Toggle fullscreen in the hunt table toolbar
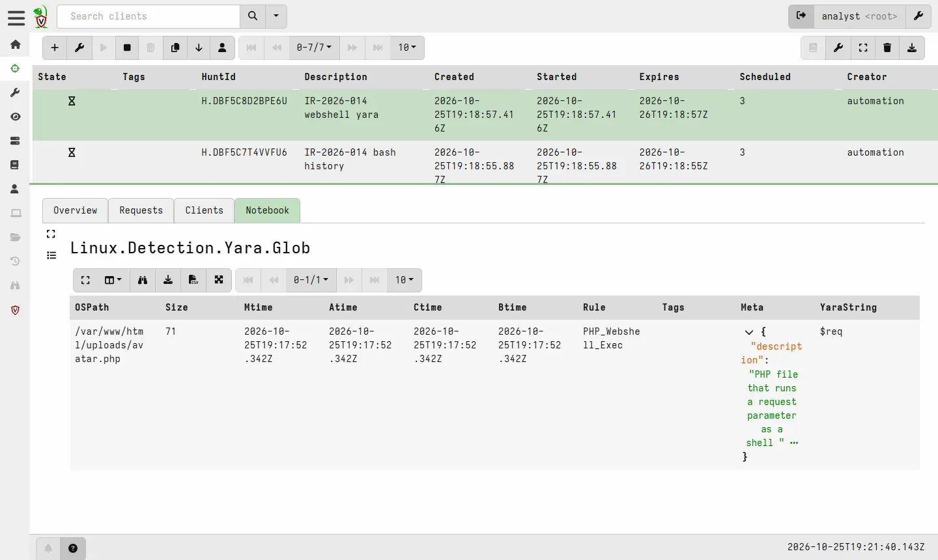The height and width of the screenshot is (560, 938). (x=863, y=48)
